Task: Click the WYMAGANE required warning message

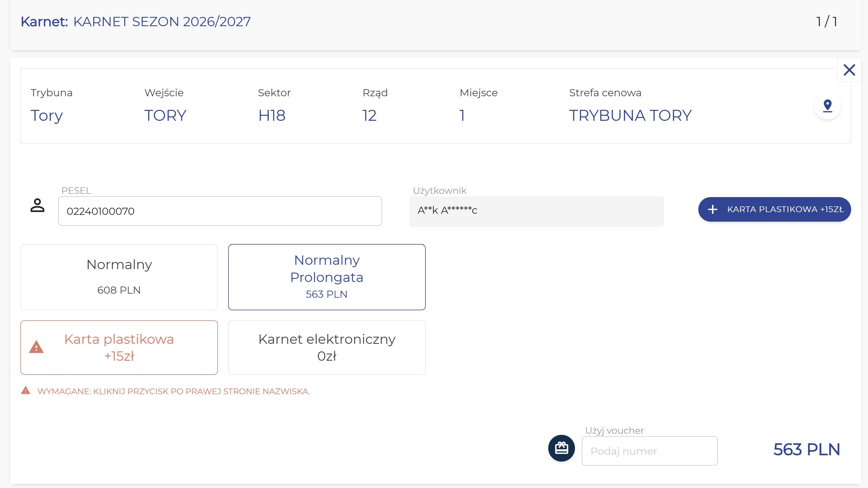Action: click(174, 391)
